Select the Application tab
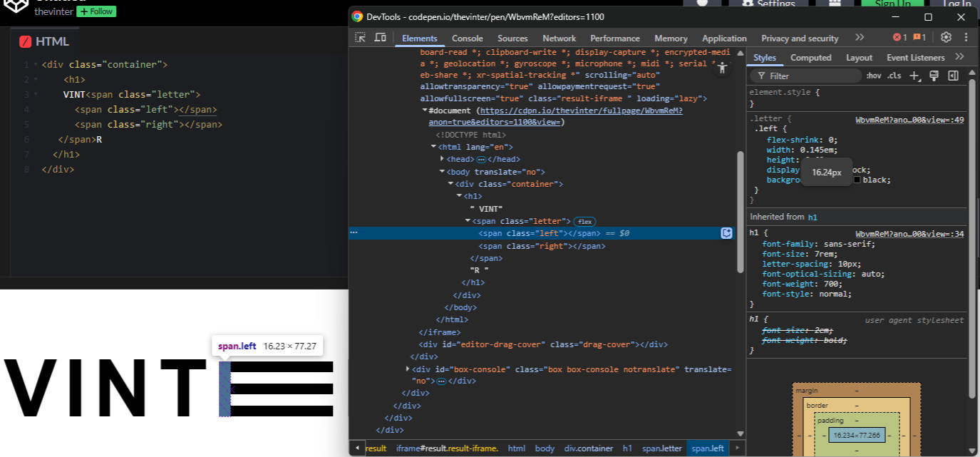 click(x=724, y=38)
